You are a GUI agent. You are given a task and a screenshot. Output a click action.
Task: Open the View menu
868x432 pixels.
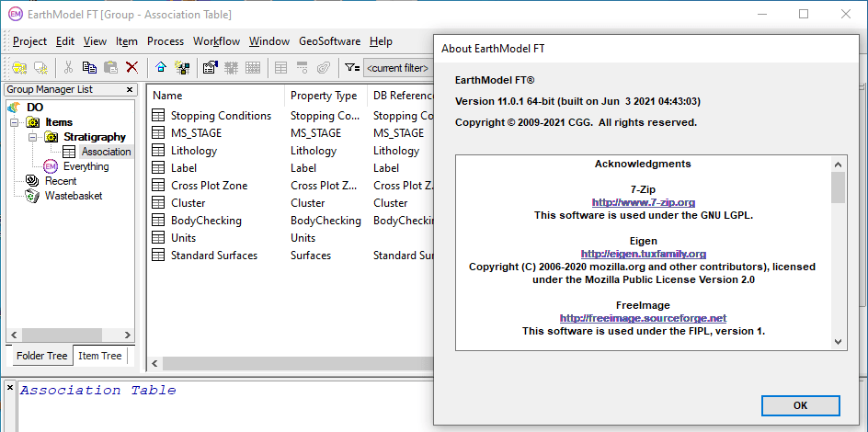tap(96, 41)
